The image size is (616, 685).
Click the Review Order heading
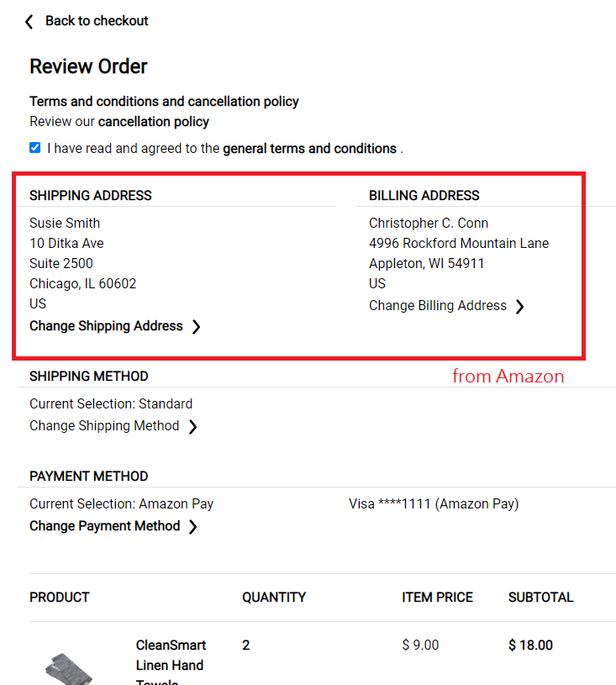(x=88, y=66)
